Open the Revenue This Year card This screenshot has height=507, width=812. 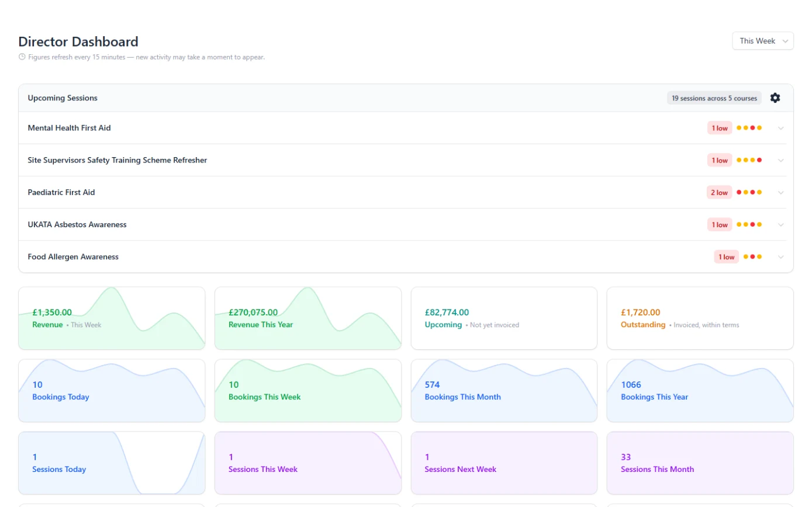coord(308,318)
